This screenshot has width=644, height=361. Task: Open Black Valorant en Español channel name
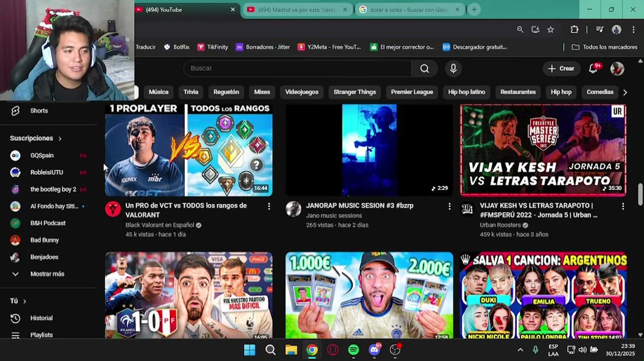point(159,225)
